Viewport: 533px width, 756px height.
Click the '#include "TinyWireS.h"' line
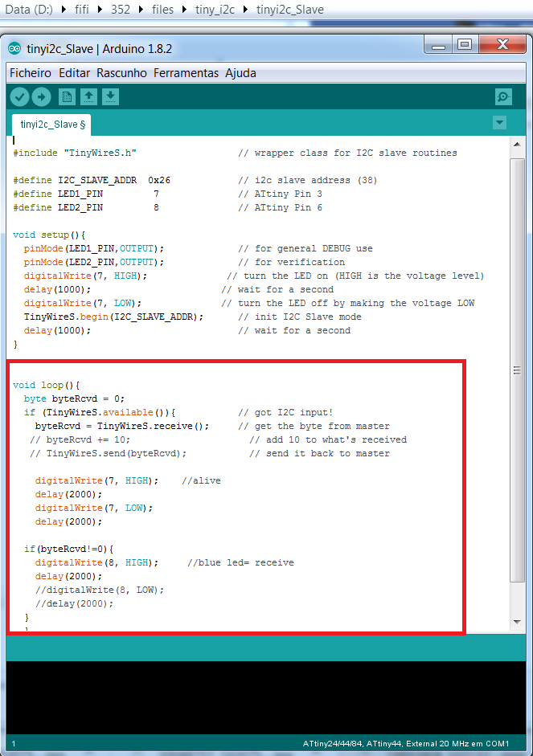click(75, 153)
